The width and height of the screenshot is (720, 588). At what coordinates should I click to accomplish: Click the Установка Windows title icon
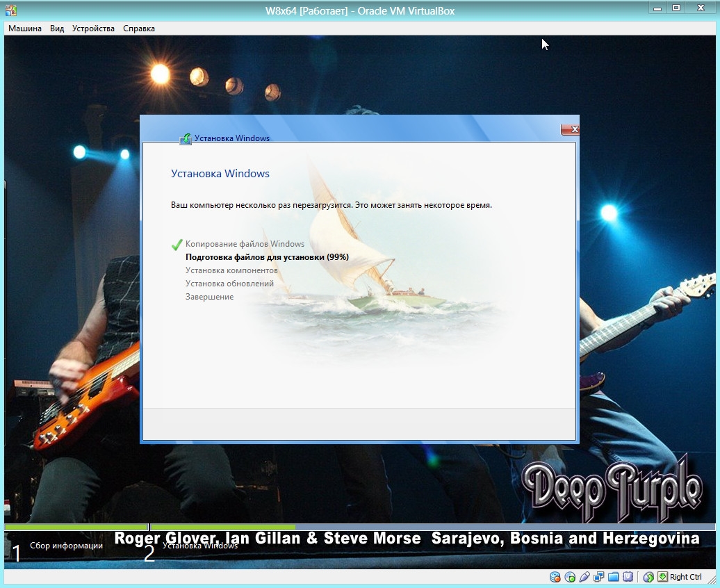point(186,138)
